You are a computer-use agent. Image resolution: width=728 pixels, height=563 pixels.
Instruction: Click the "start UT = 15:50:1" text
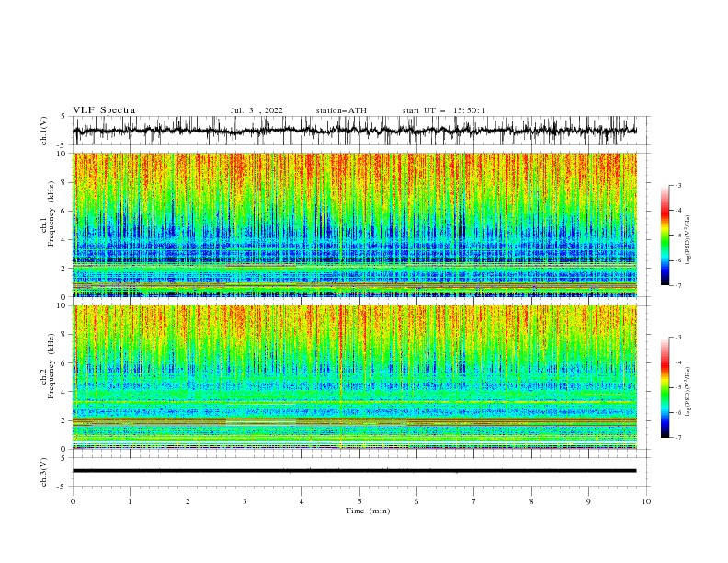[444, 110]
